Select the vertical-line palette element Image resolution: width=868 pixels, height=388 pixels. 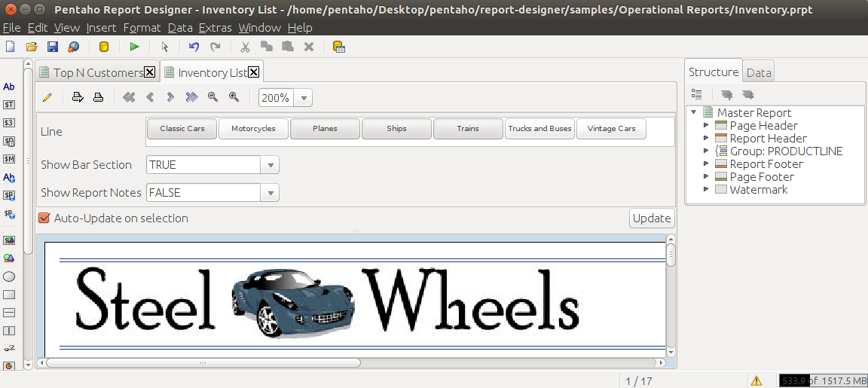point(9,331)
